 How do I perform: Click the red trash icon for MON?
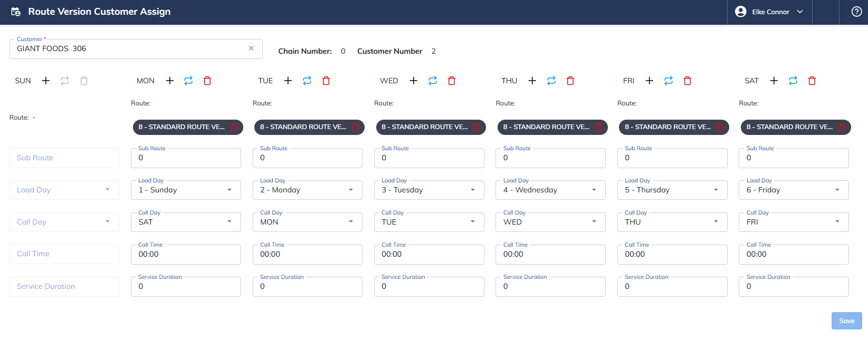(x=207, y=81)
